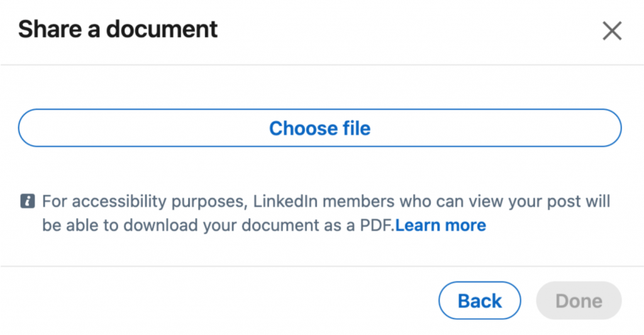Click the bold blue Learn more text
The image size is (644, 335).
[440, 225]
